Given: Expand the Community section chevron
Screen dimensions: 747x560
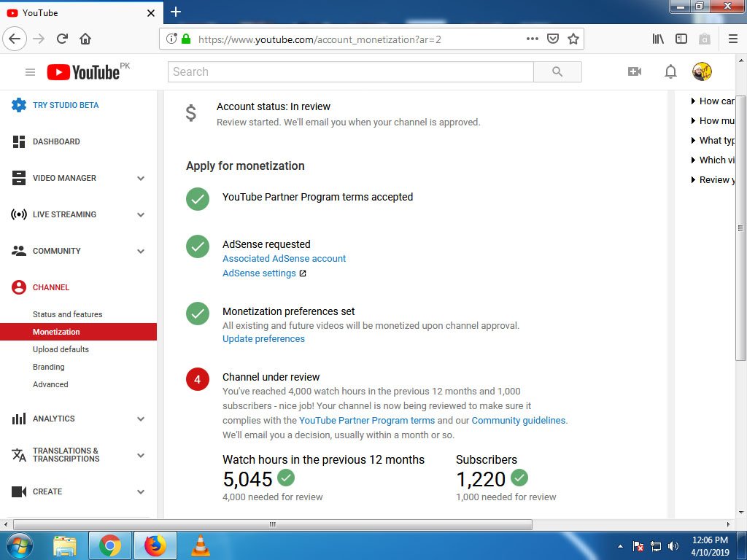Looking at the screenshot, I should click(141, 251).
